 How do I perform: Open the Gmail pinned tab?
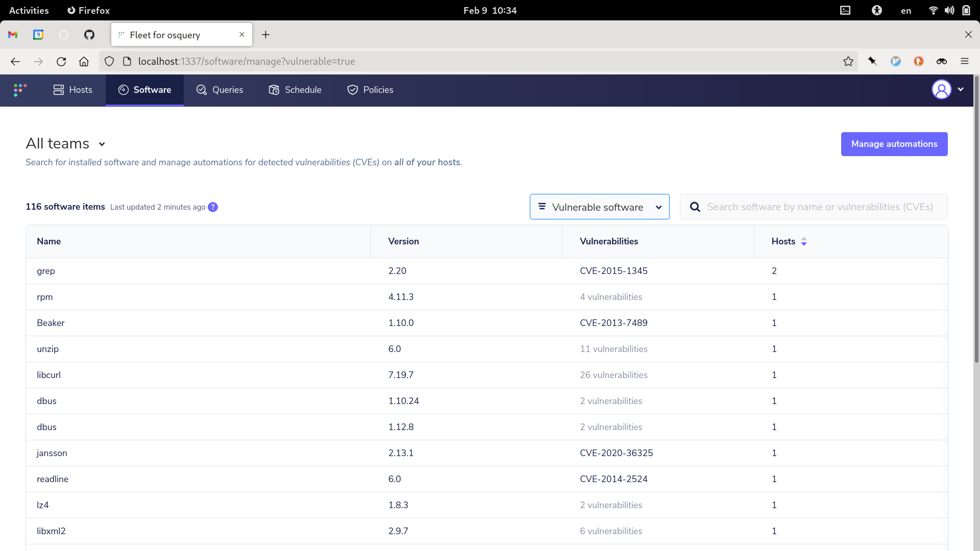pyautogui.click(x=12, y=35)
